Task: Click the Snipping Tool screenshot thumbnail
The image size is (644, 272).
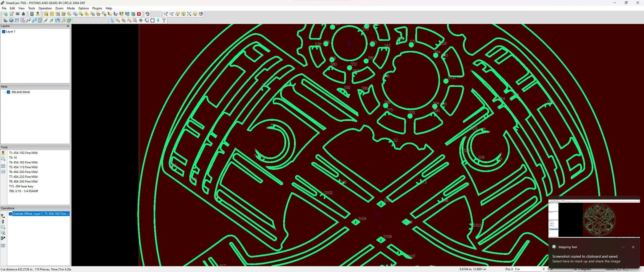Action: click(594, 218)
